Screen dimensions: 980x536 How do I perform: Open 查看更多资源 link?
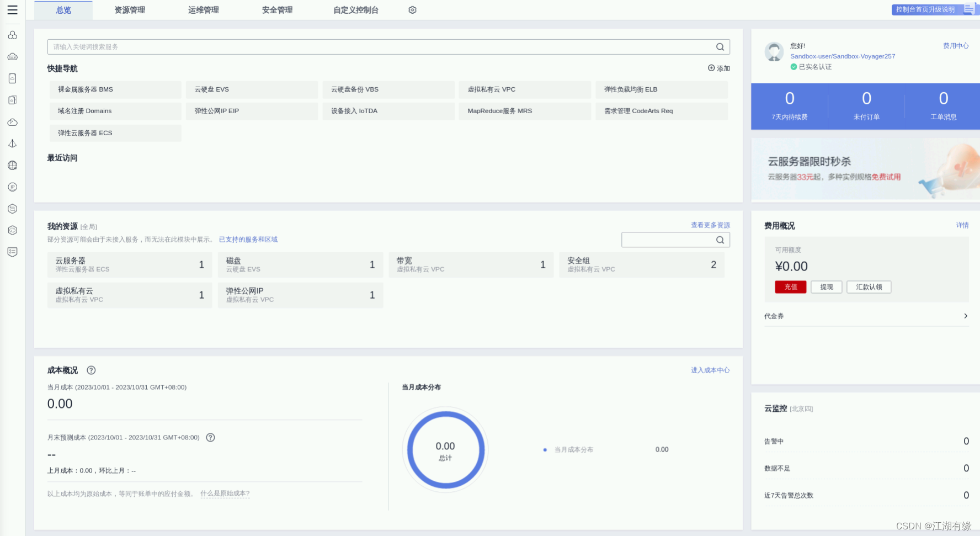pyautogui.click(x=711, y=225)
